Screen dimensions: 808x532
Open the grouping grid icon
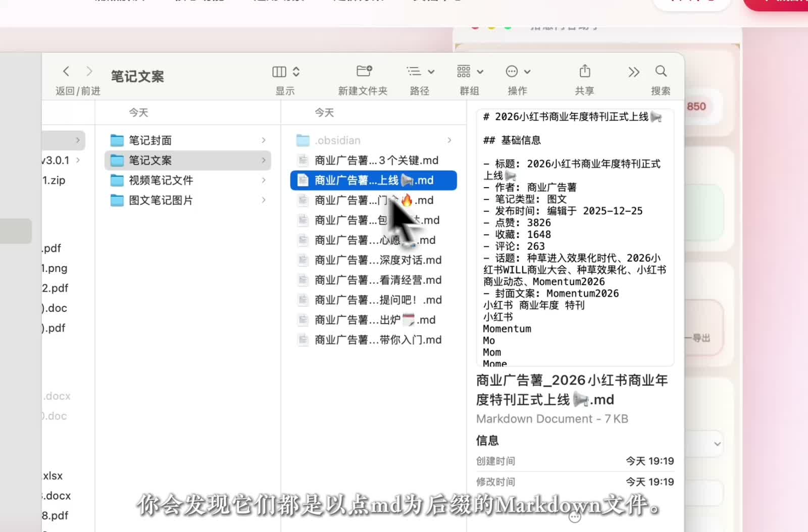464,71
